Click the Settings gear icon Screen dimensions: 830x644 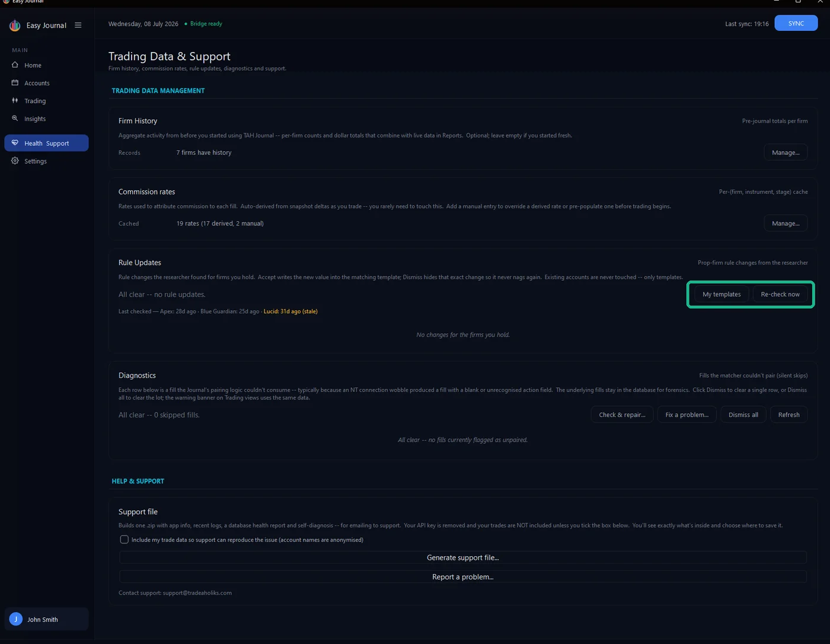click(x=15, y=161)
